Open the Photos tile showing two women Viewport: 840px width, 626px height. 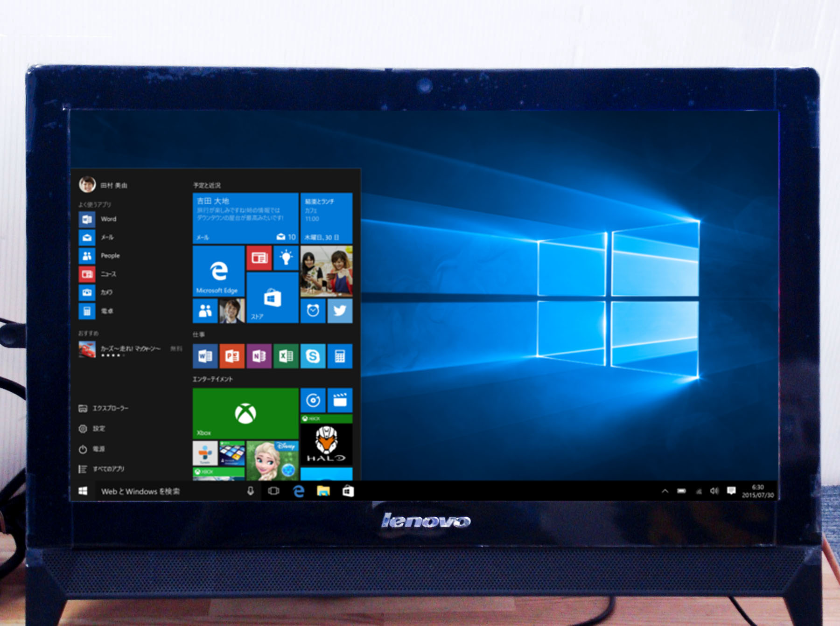click(326, 271)
